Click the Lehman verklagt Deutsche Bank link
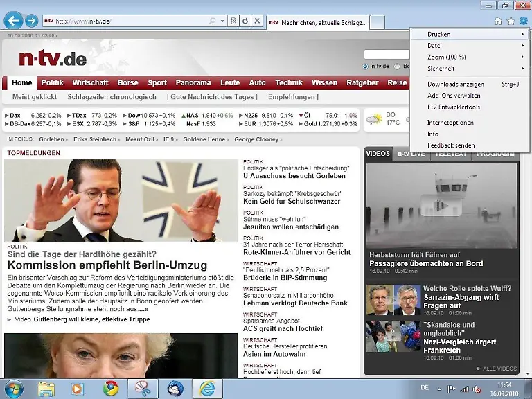 295,303
